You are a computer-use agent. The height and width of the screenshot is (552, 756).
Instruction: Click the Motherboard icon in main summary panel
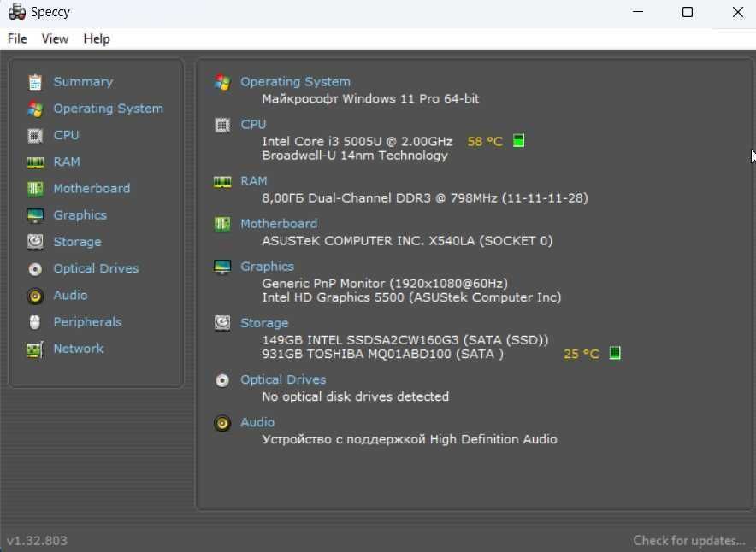(x=222, y=224)
